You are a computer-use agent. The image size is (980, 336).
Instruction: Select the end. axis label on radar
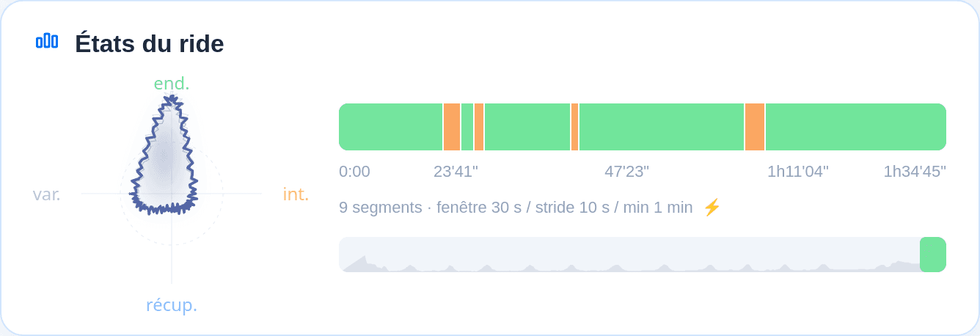[172, 84]
